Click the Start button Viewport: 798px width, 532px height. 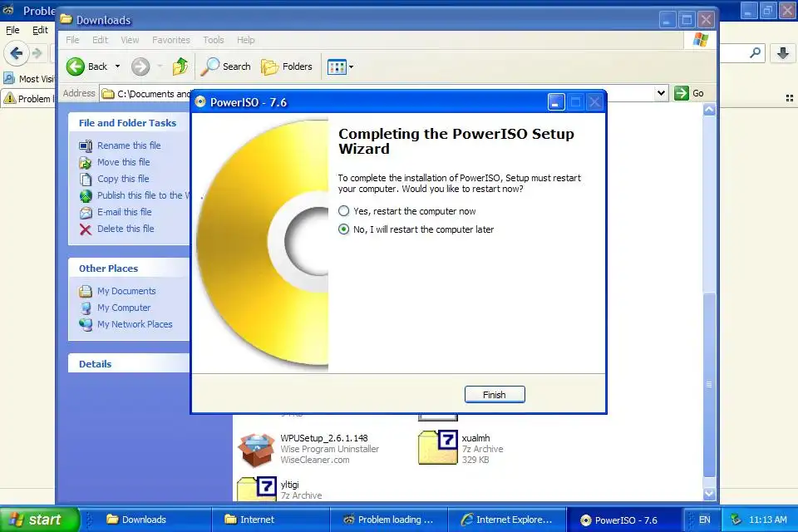pos(40,520)
